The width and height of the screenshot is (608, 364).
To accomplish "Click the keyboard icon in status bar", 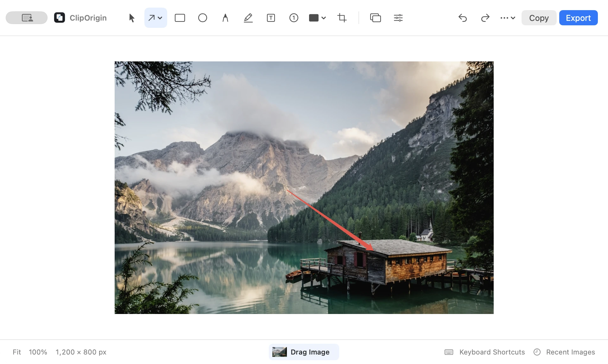I will point(449,352).
